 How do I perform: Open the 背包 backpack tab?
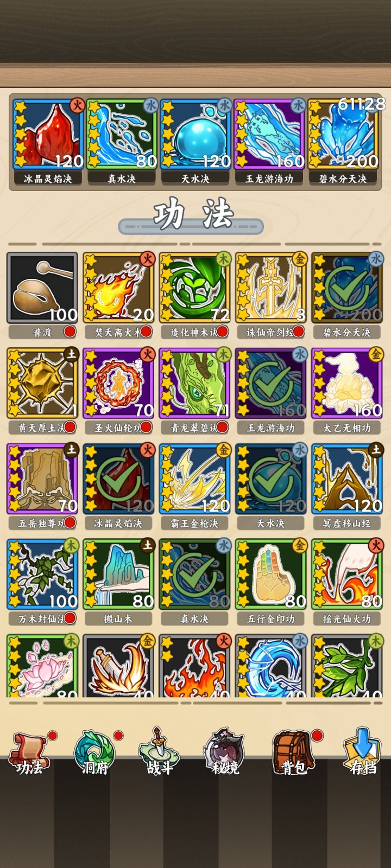[294, 753]
